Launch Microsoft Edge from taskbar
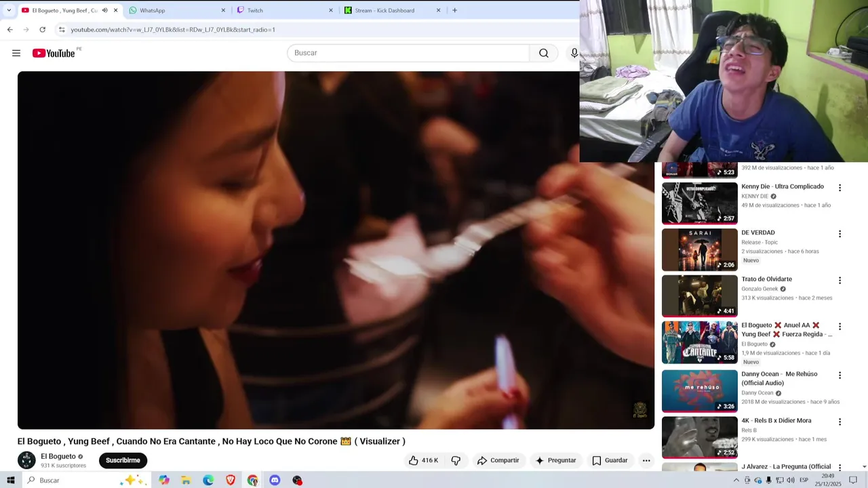Viewport: 868px width, 488px height. (208, 480)
